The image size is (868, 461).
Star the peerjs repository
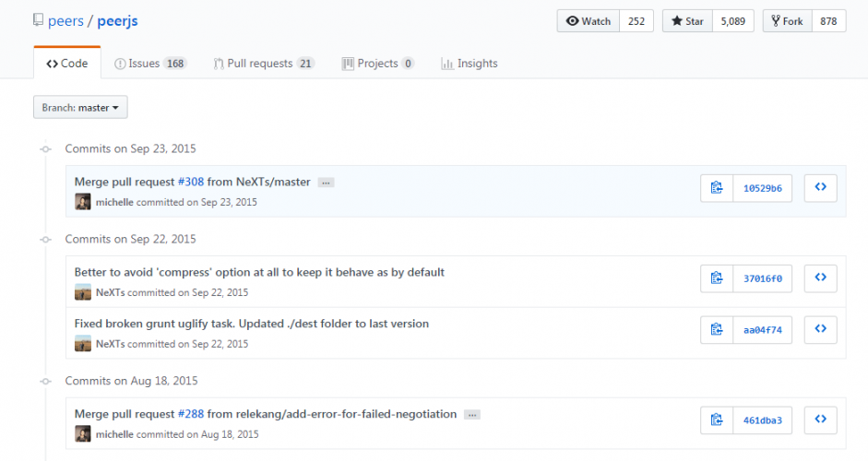[x=685, y=21]
